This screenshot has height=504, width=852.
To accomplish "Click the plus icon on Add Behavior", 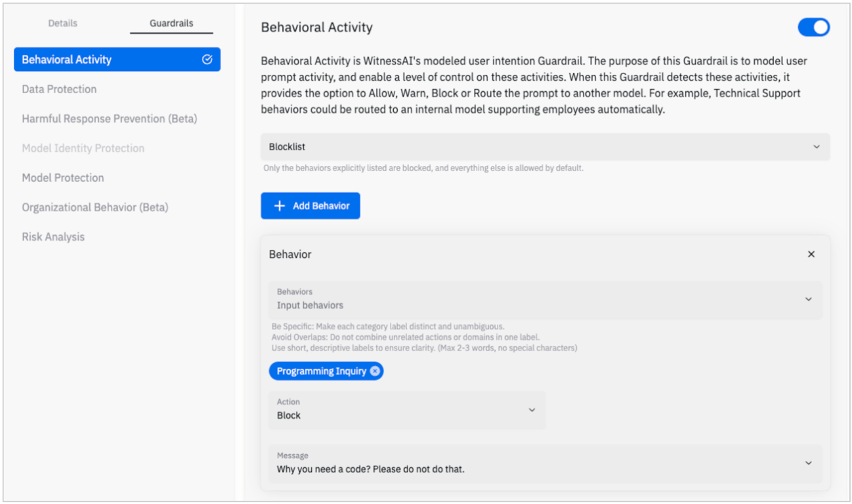I will [x=280, y=206].
